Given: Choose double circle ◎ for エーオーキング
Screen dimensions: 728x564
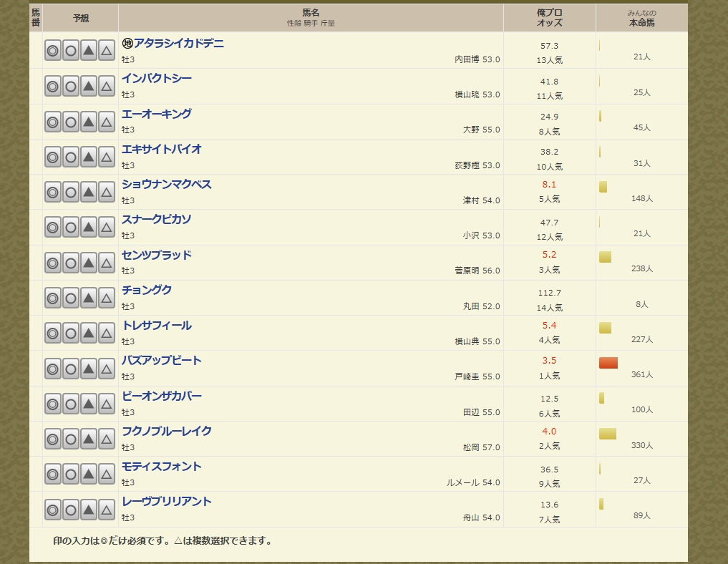Looking at the screenshot, I should click(53, 122).
